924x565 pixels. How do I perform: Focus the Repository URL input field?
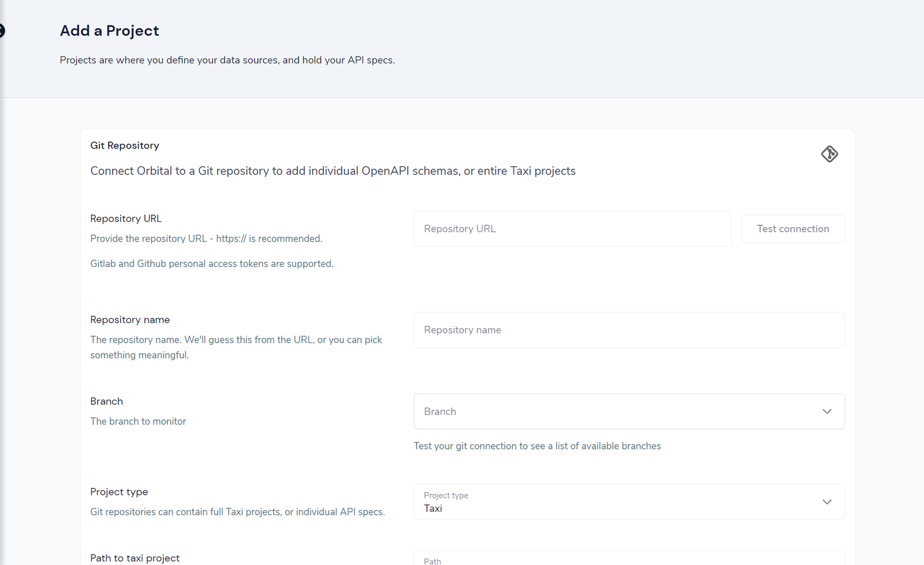572,229
